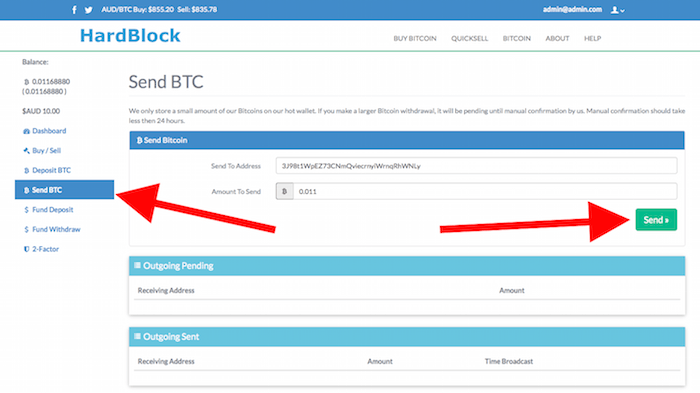Image resolution: width=700 pixels, height=393 pixels.
Task: Open the BUY BITCOIN menu item
Action: tap(415, 38)
